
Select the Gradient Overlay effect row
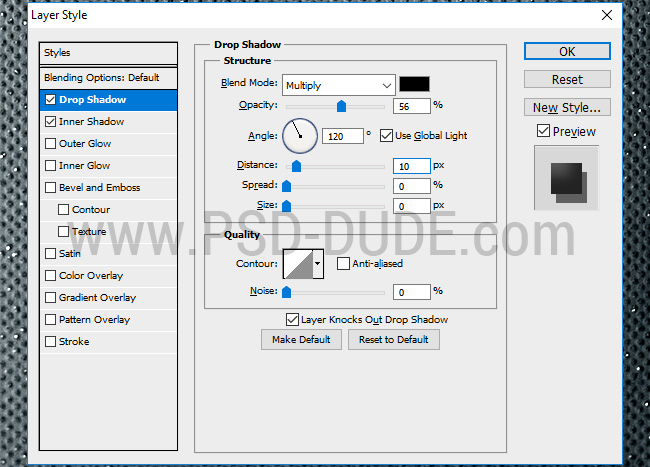pos(108,298)
